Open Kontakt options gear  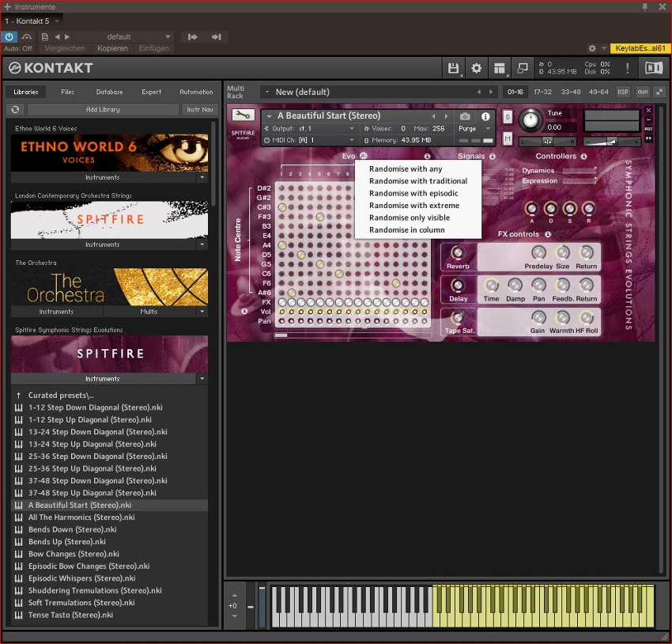coord(476,68)
